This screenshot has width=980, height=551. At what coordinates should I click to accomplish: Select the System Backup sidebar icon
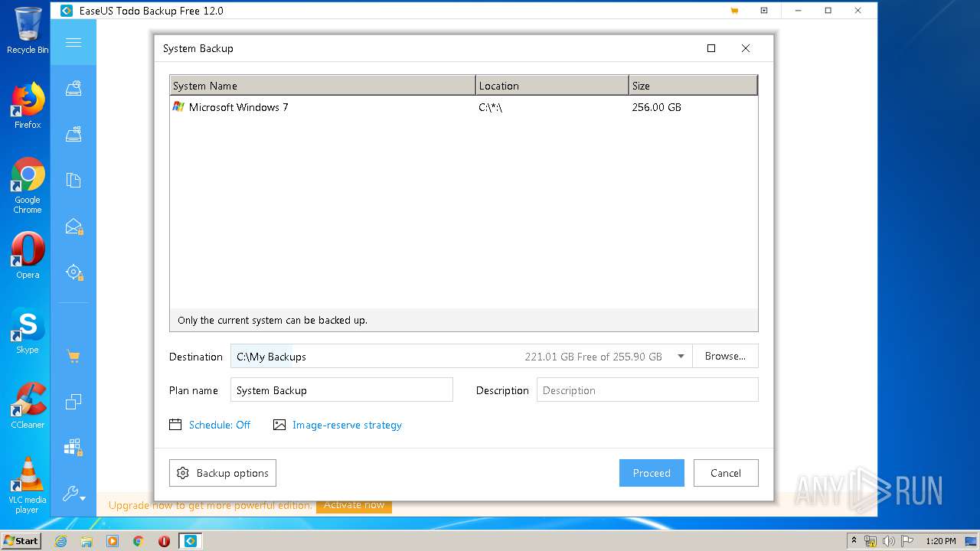point(73,135)
